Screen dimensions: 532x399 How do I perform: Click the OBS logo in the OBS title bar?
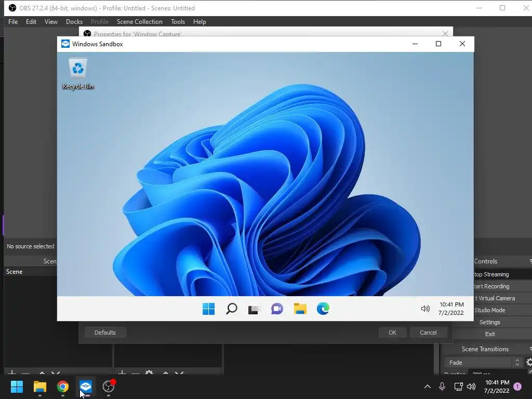coord(12,8)
